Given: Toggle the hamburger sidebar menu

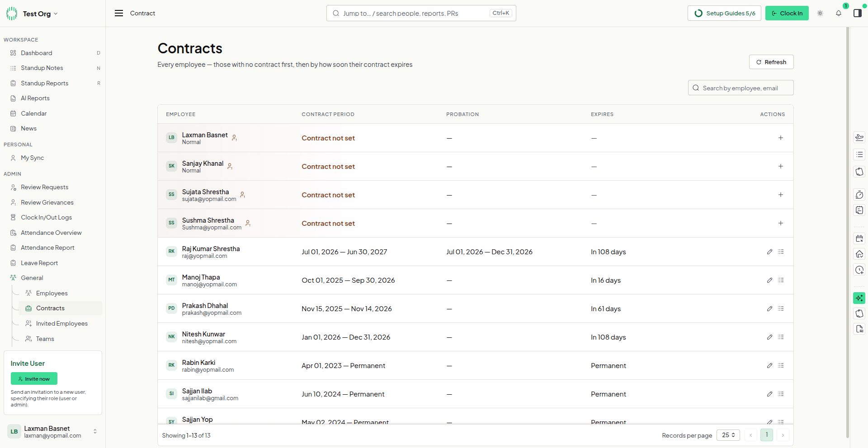Looking at the screenshot, I should point(119,13).
